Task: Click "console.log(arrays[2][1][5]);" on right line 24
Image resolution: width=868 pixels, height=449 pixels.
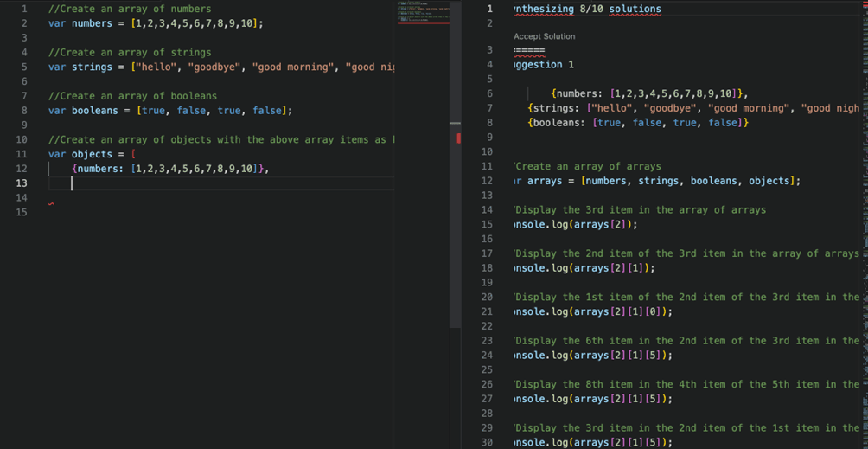Action: (593, 355)
